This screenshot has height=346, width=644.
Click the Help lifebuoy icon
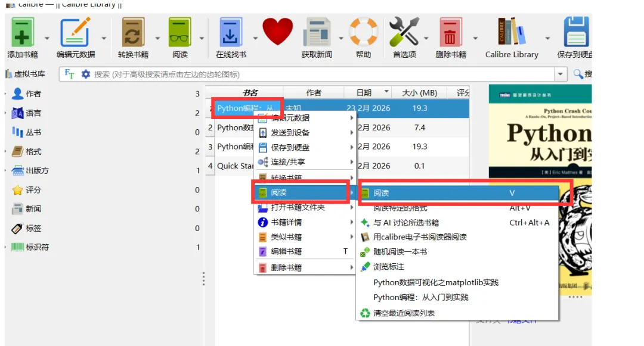point(364,31)
